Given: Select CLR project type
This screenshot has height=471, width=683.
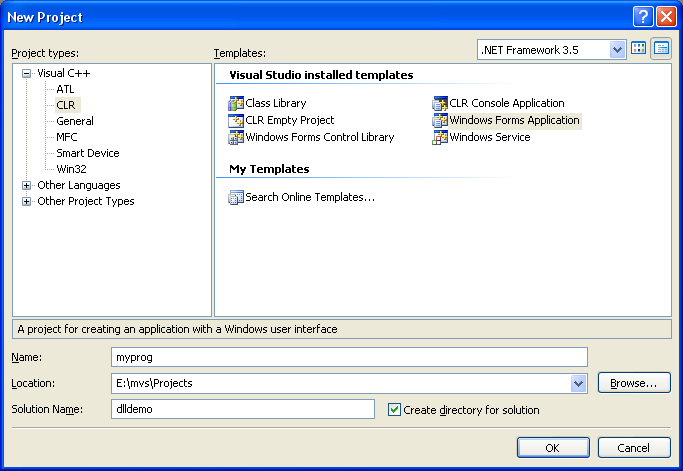Looking at the screenshot, I should pos(66,105).
